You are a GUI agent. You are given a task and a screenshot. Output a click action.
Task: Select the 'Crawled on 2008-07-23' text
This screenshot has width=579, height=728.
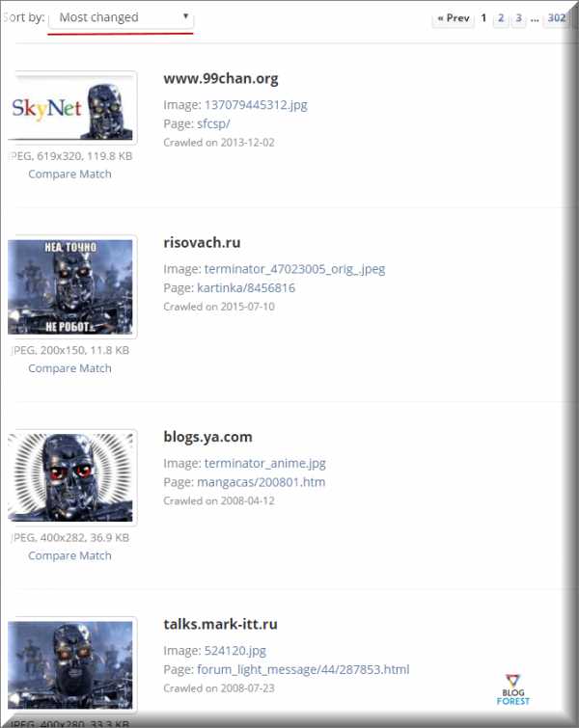pos(219,688)
